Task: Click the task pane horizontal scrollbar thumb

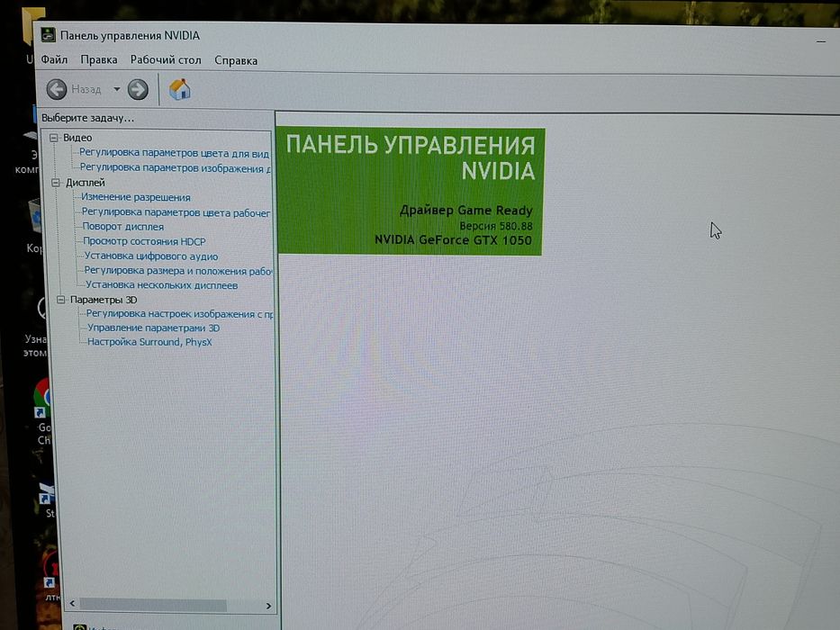Action: coord(153,605)
